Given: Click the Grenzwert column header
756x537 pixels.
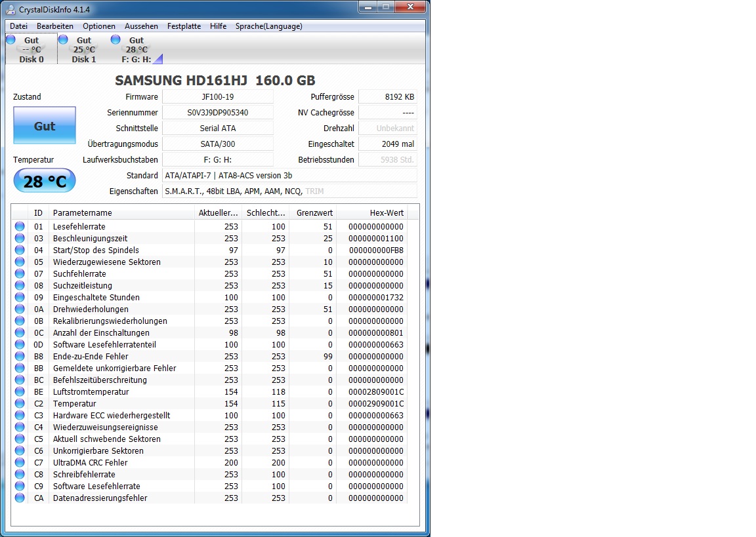Looking at the screenshot, I should pyautogui.click(x=312, y=212).
